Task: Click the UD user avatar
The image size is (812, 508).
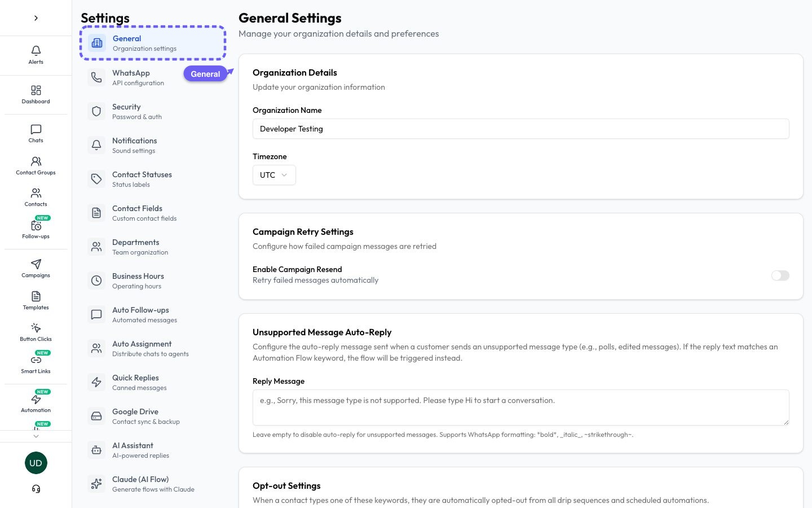Action: [36, 463]
